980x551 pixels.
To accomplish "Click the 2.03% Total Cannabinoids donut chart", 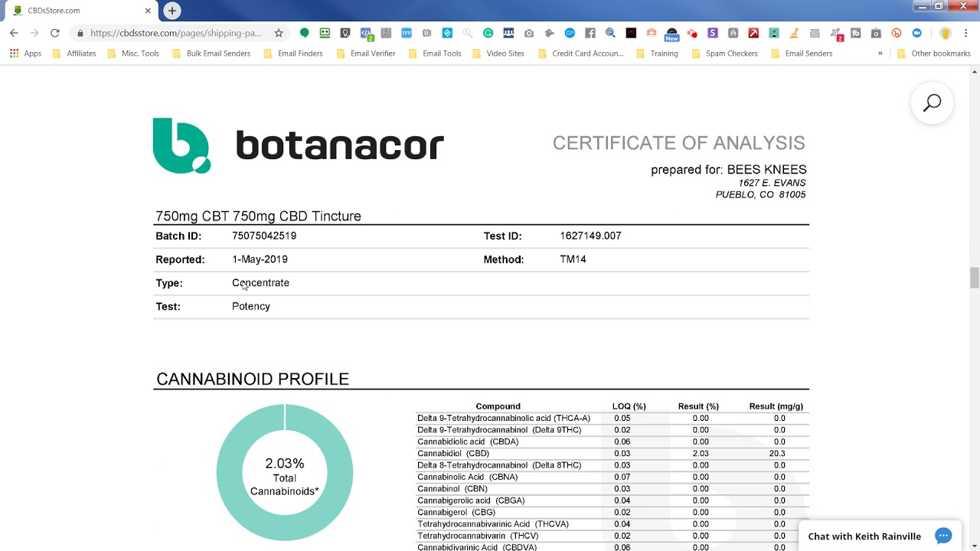I will 285,473.
